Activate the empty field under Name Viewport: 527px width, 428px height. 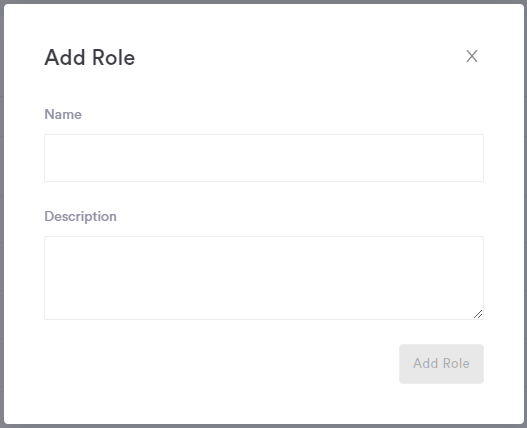(264, 158)
